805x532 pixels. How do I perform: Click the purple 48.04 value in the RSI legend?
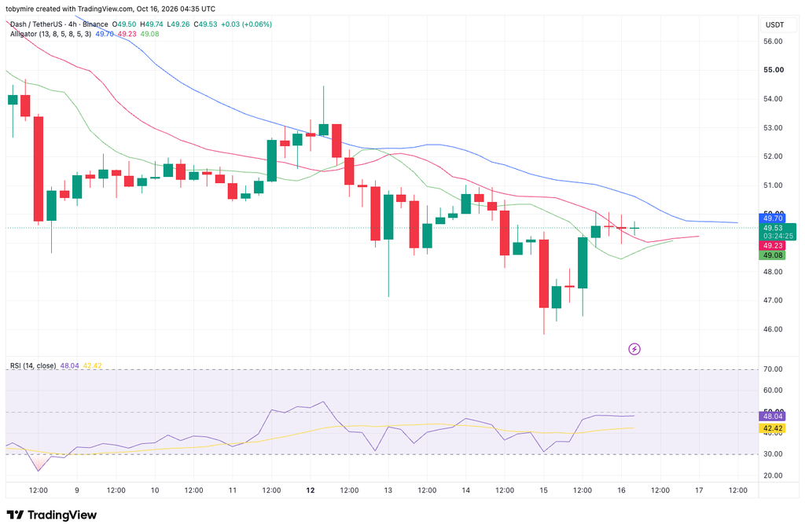pyautogui.click(x=70, y=365)
